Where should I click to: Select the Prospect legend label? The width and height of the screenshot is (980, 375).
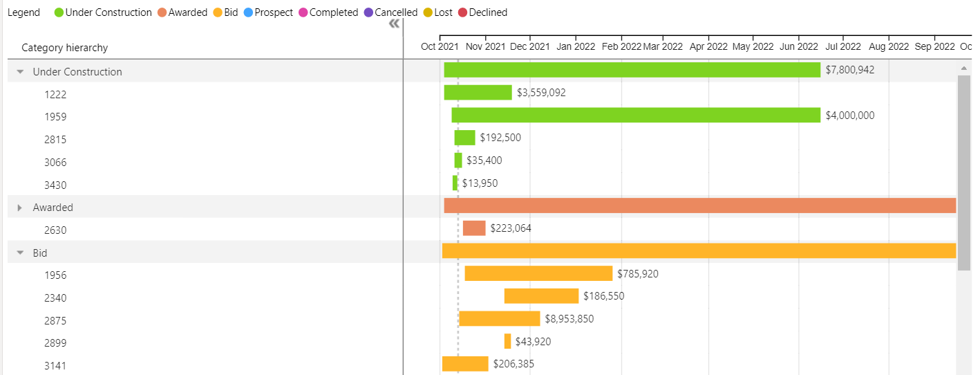coord(274,12)
